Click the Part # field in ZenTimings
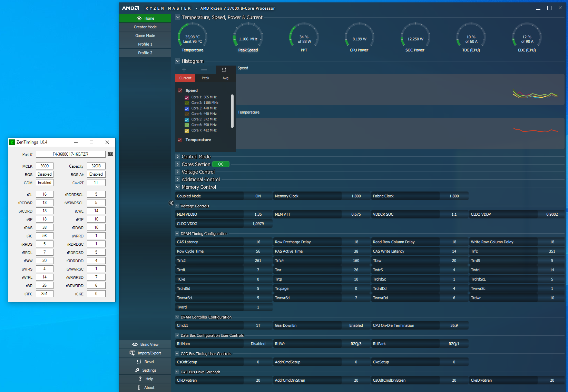Screen dimensions: 568x392 tap(71, 154)
